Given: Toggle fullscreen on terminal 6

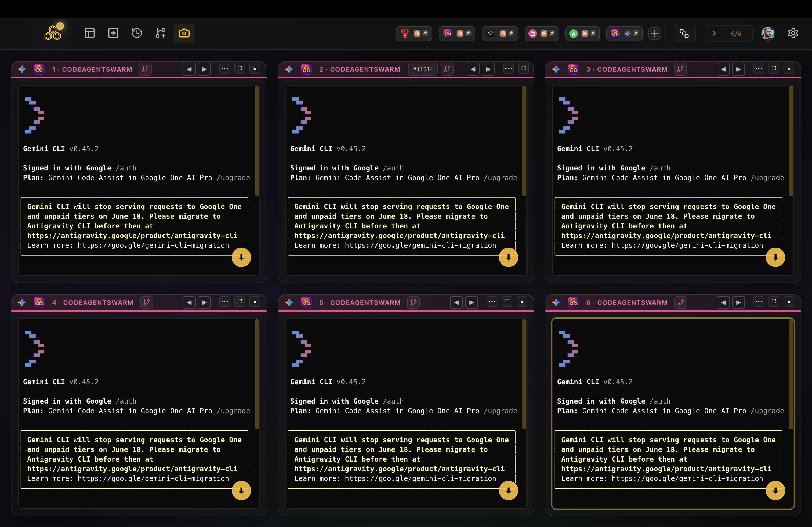Looking at the screenshot, I should tap(774, 302).
